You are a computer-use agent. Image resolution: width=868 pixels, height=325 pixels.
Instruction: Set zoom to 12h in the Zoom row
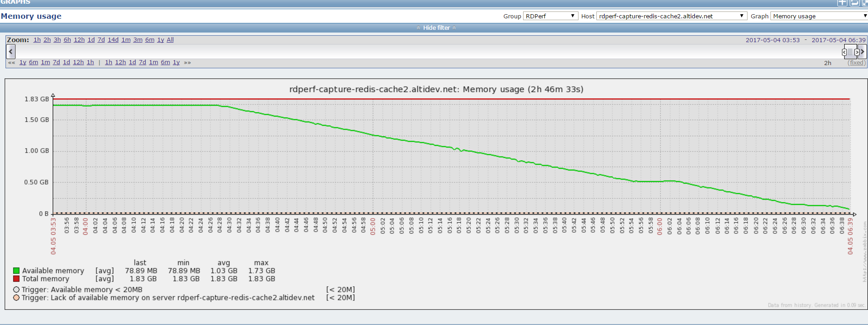point(79,40)
